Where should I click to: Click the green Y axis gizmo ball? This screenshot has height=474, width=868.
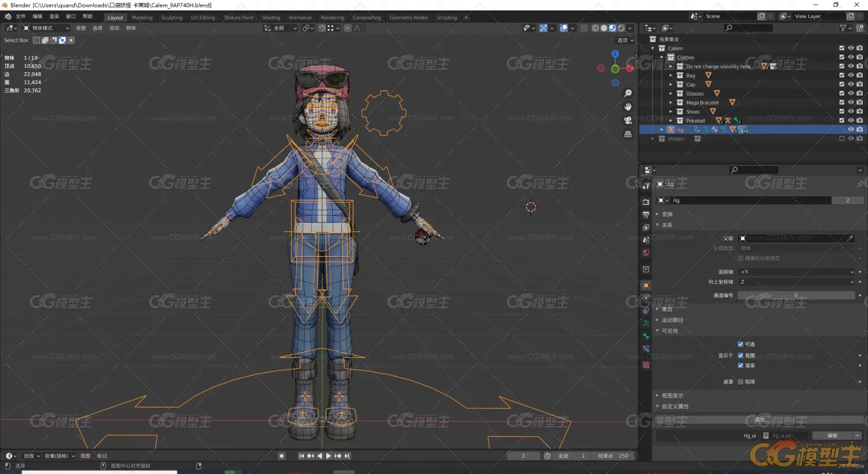coord(615,69)
